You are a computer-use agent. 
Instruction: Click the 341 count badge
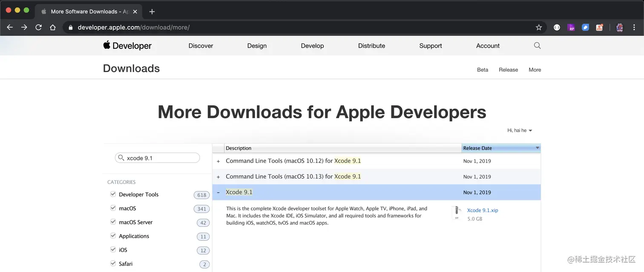pyautogui.click(x=202, y=209)
